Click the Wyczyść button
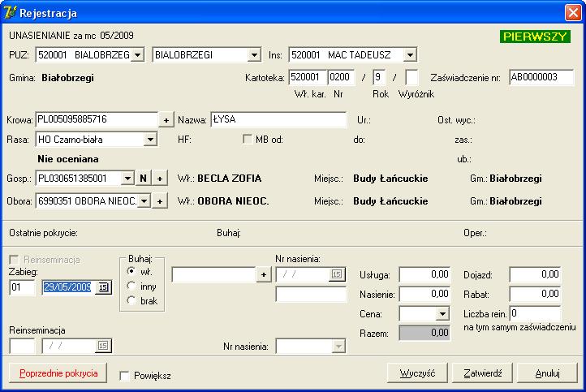Screen dimensions: 586x392 (417, 373)
